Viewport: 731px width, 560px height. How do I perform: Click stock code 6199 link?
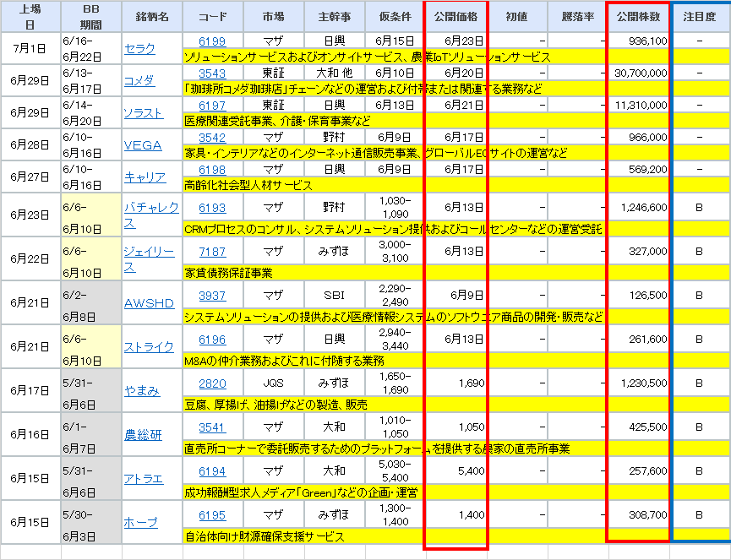tap(212, 41)
